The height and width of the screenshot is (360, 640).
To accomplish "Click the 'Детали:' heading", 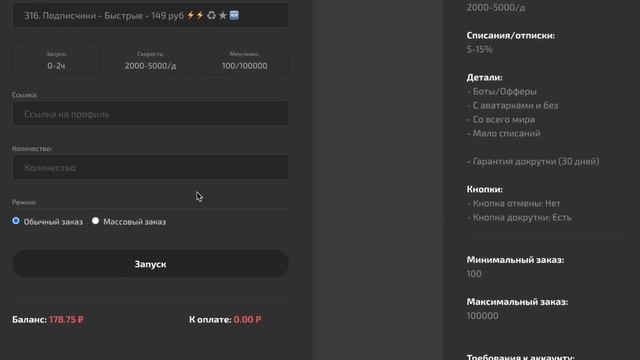I will (x=484, y=78).
